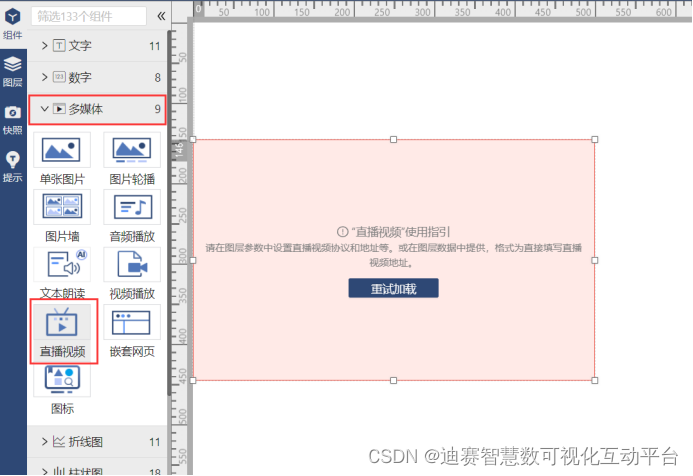
Task: Expand the 数字 number category
Action: [97, 77]
